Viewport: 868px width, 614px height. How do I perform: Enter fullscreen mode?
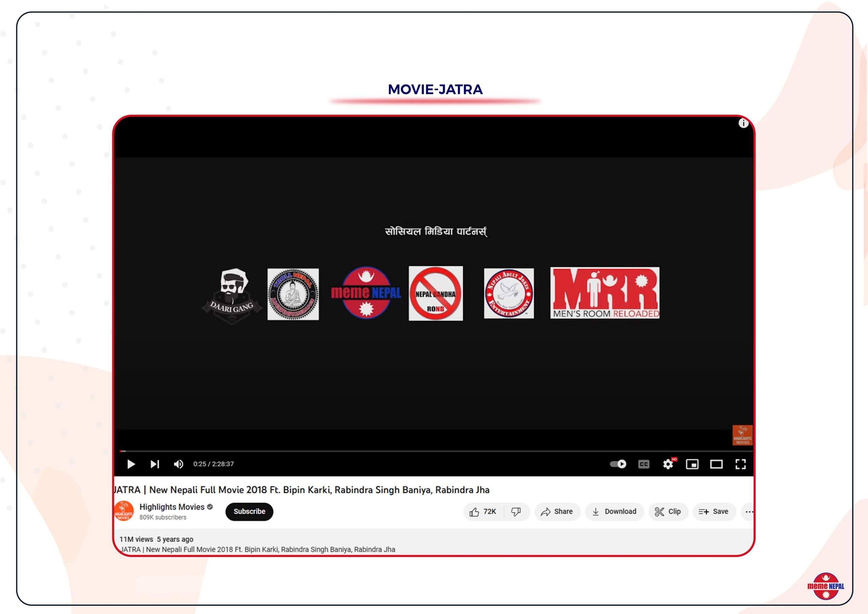(741, 464)
